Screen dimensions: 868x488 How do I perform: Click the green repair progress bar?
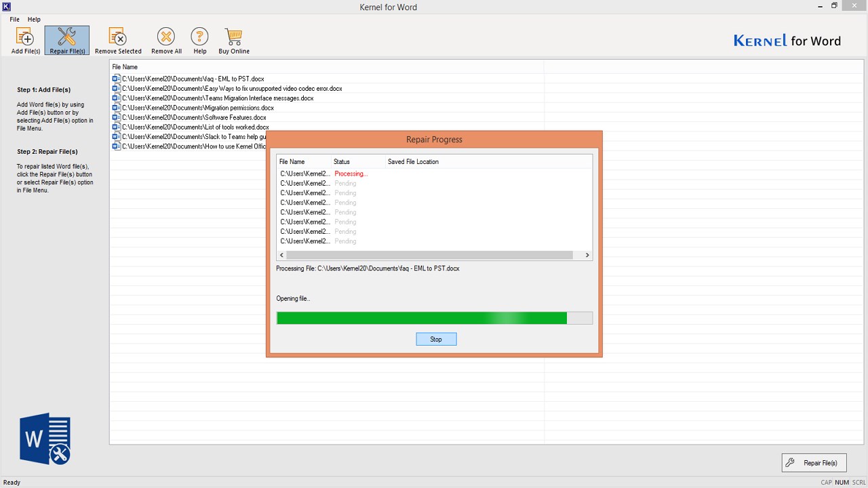(435, 318)
